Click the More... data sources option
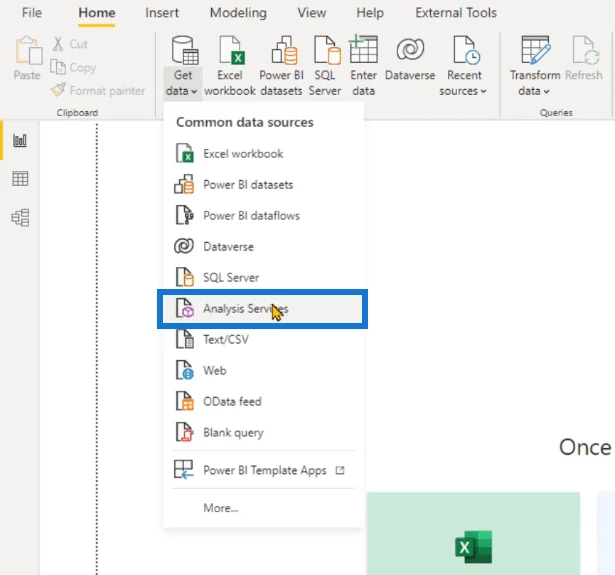The height and width of the screenshot is (575, 615). [264, 508]
